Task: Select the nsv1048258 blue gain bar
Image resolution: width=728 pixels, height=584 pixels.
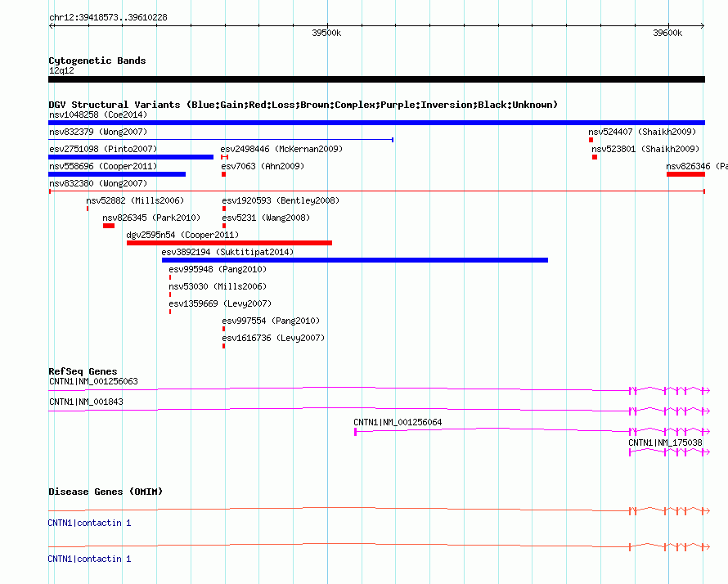Action: point(376,123)
